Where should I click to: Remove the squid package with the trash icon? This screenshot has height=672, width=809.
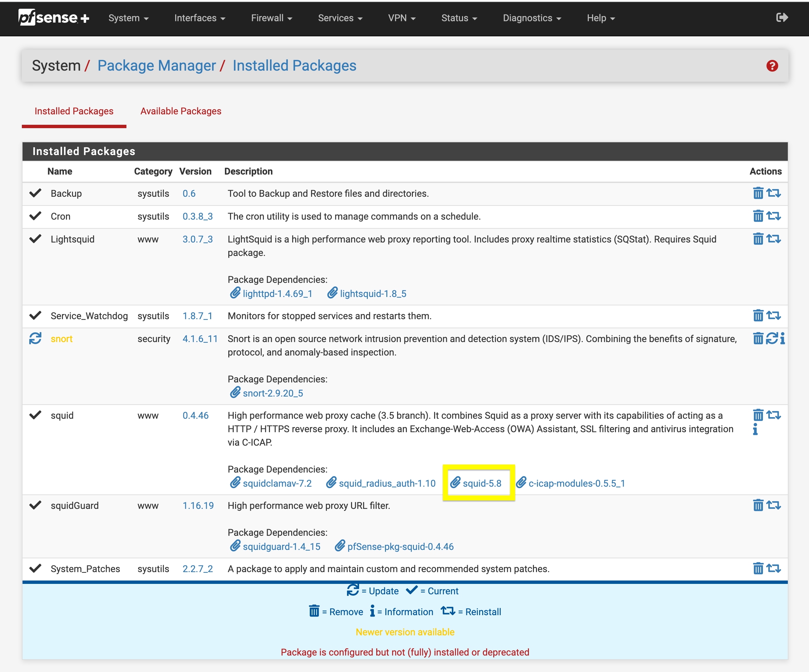758,415
